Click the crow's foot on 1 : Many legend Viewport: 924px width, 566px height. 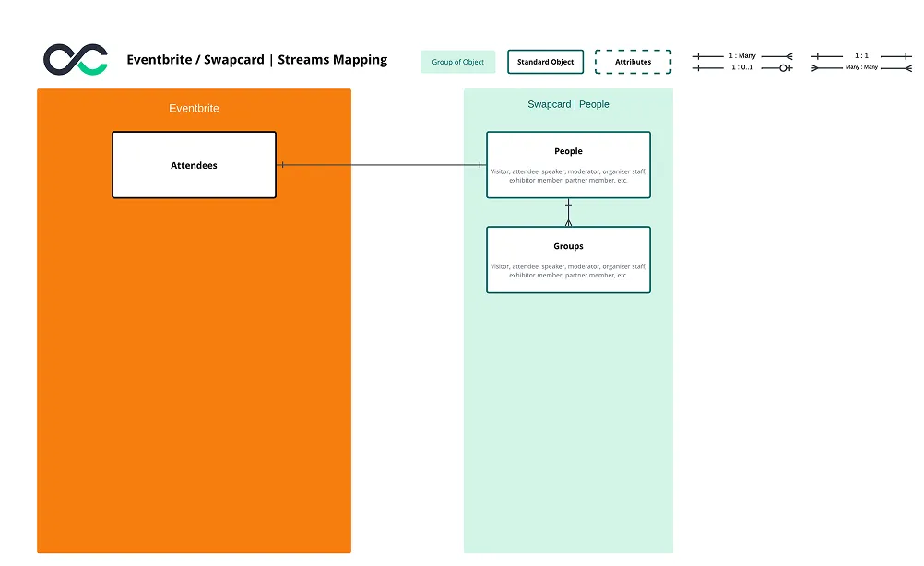pos(788,56)
